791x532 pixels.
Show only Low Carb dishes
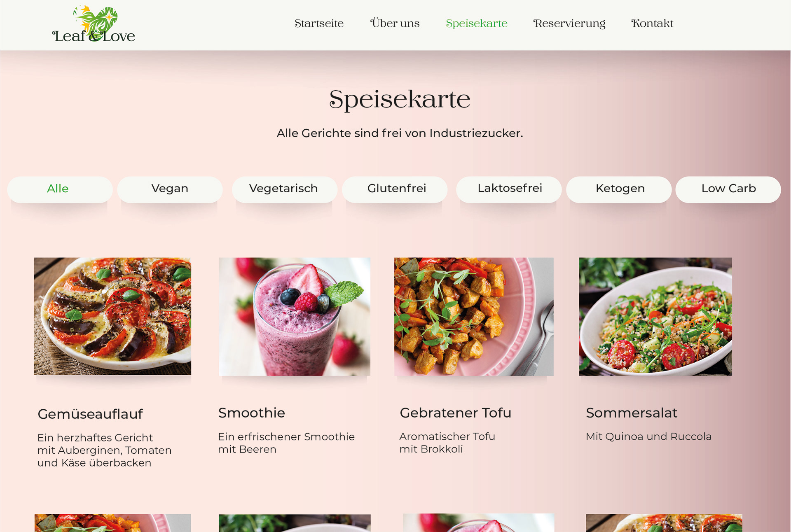[x=728, y=189]
